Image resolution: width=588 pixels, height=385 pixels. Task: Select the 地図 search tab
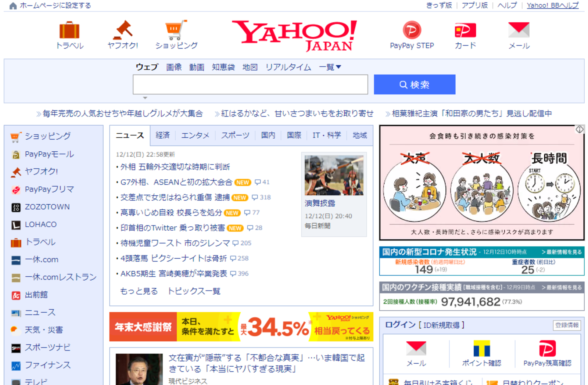(250, 67)
